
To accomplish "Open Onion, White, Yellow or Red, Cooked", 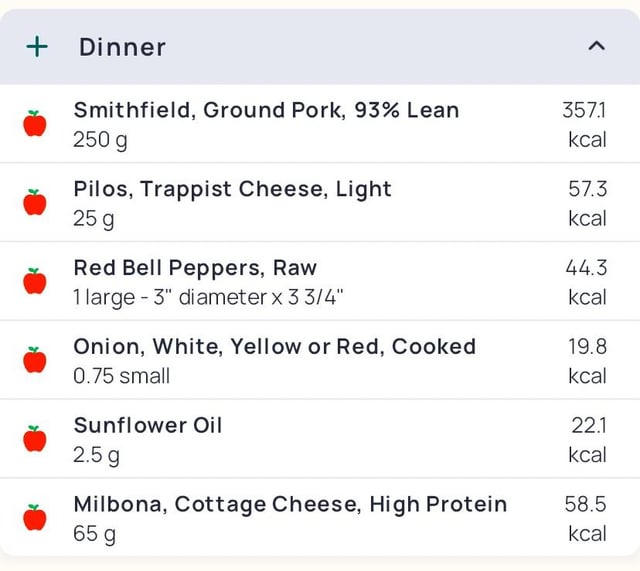I will (x=320, y=360).
